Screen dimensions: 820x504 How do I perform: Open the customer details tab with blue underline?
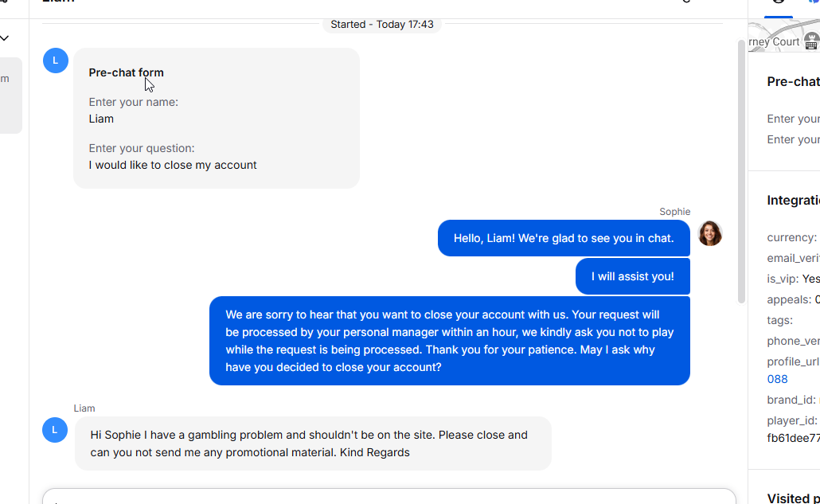coord(778,6)
